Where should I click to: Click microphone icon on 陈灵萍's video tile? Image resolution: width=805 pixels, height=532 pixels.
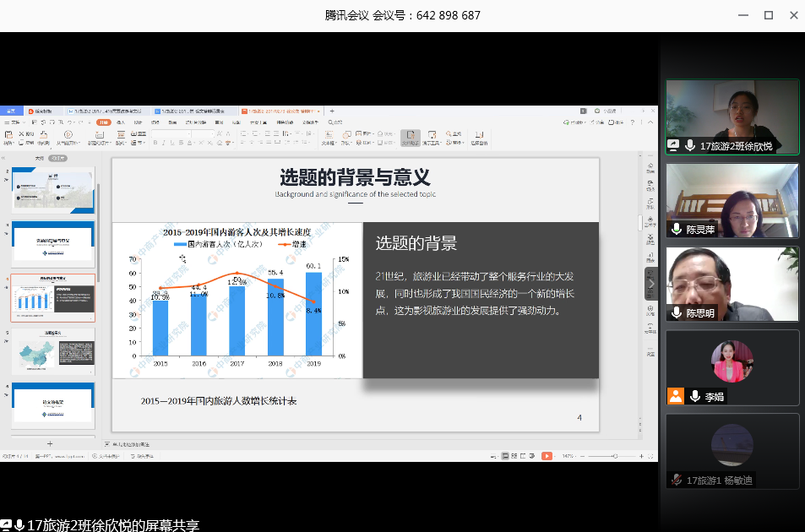click(x=677, y=230)
